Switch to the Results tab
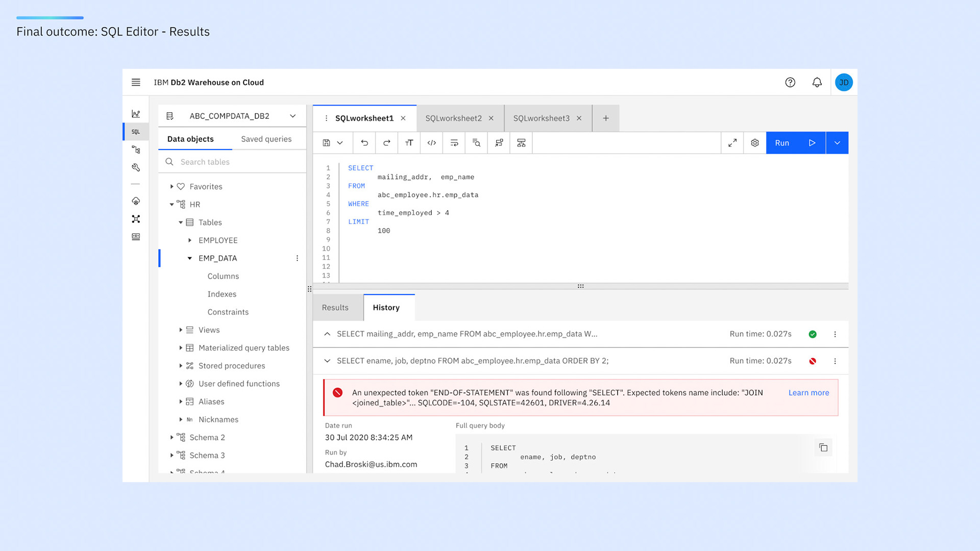 pyautogui.click(x=335, y=308)
